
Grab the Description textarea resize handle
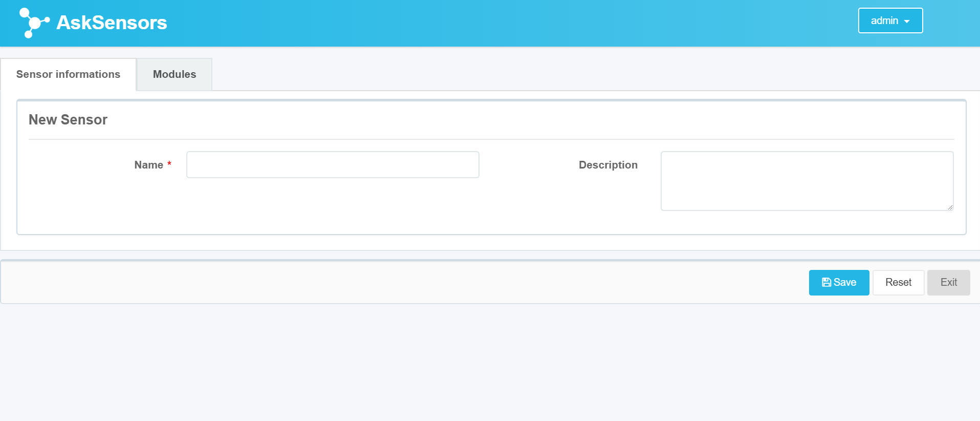click(x=950, y=207)
